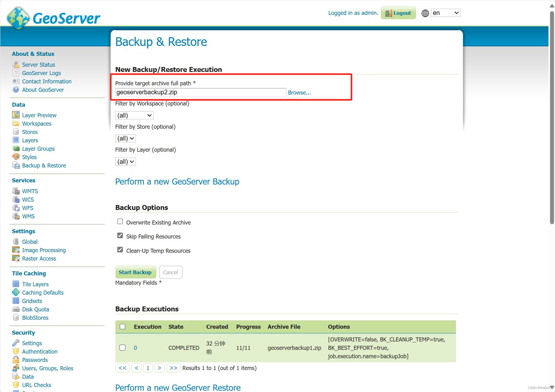Screen dimensions: 555x392
Task: Open the language selector set to en
Action: pos(446,13)
